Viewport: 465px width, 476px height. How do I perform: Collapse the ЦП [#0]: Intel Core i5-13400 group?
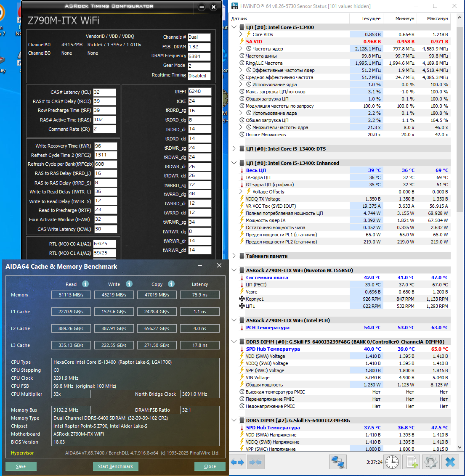click(234, 27)
